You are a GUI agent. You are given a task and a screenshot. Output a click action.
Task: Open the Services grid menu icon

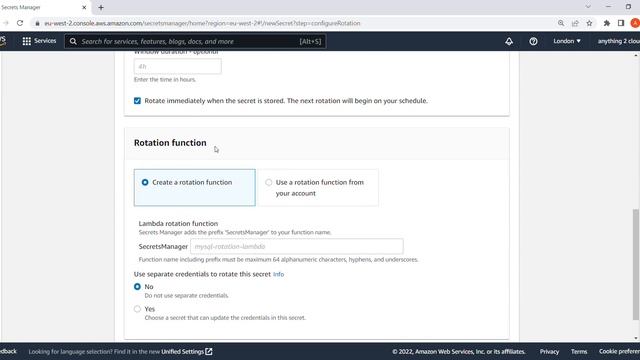click(27, 41)
